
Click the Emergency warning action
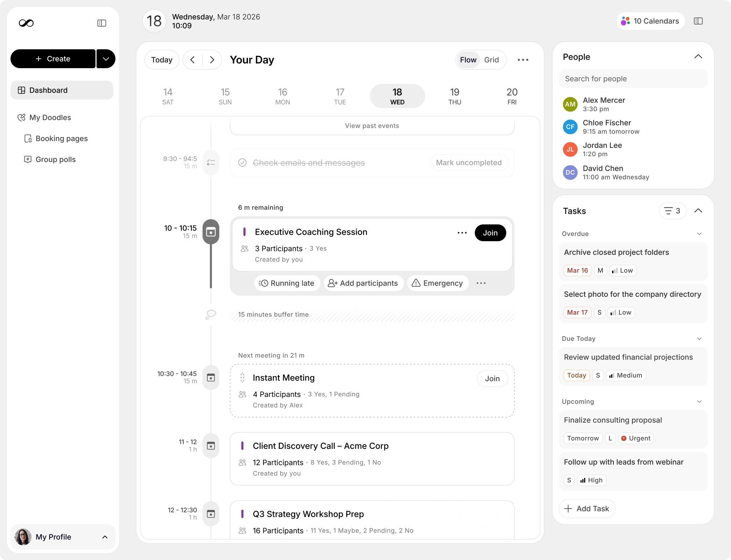438,283
